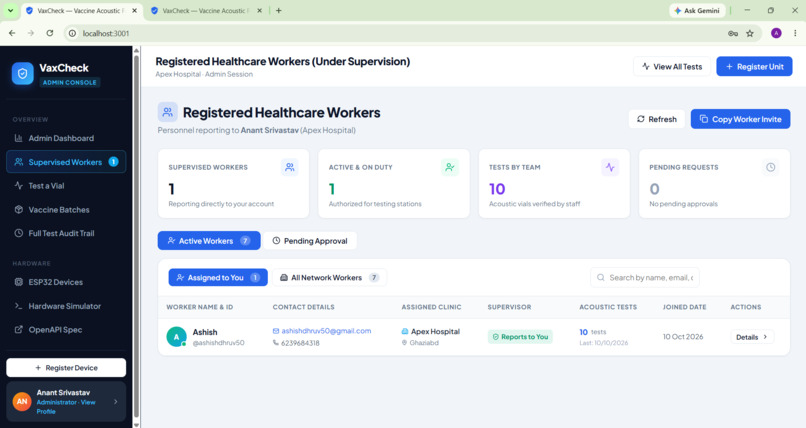
Task: Bookmark page with star icon
Action: click(x=750, y=33)
